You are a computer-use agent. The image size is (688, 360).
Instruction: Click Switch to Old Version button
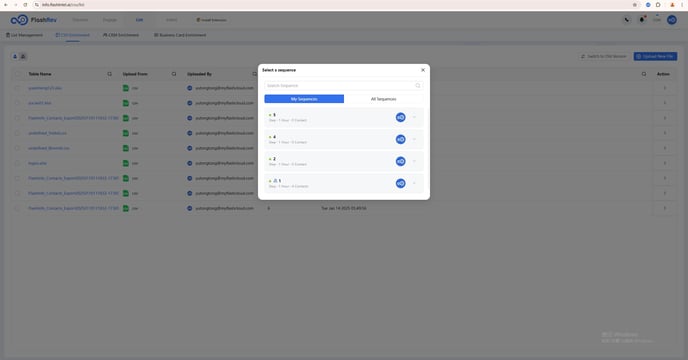604,56
